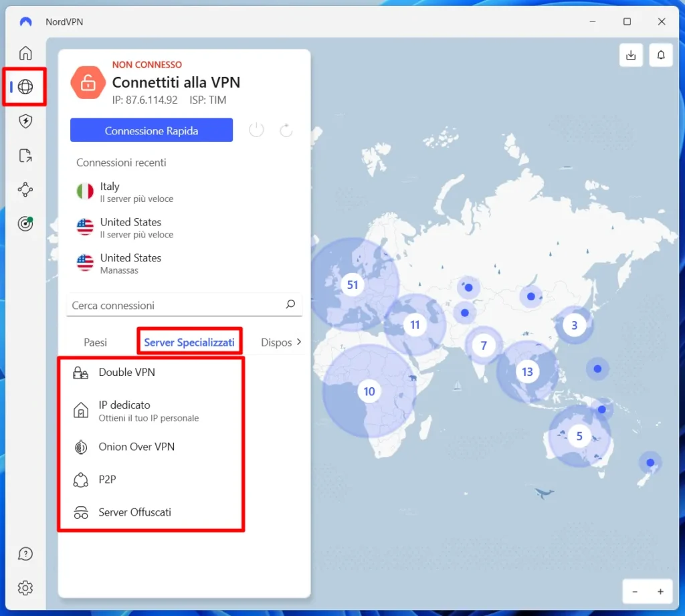The image size is (685, 616).
Task: Click the South Asia cluster marker 7
Action: (x=484, y=346)
